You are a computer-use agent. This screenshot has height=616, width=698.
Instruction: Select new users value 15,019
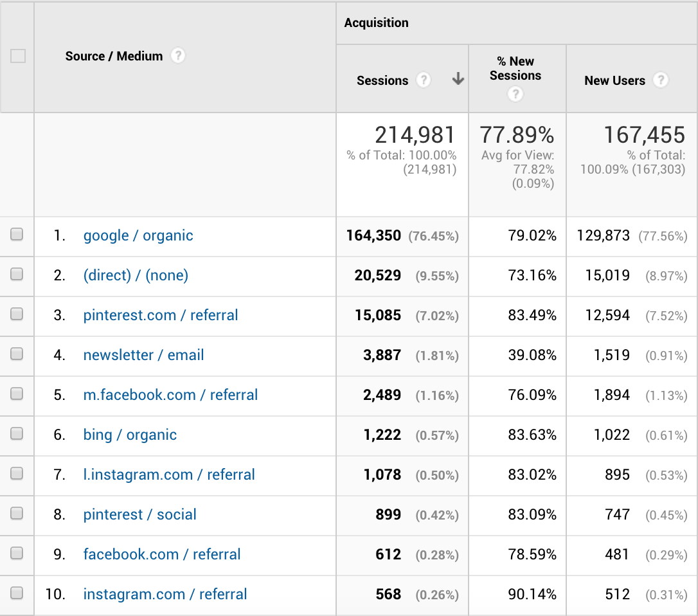(x=607, y=275)
